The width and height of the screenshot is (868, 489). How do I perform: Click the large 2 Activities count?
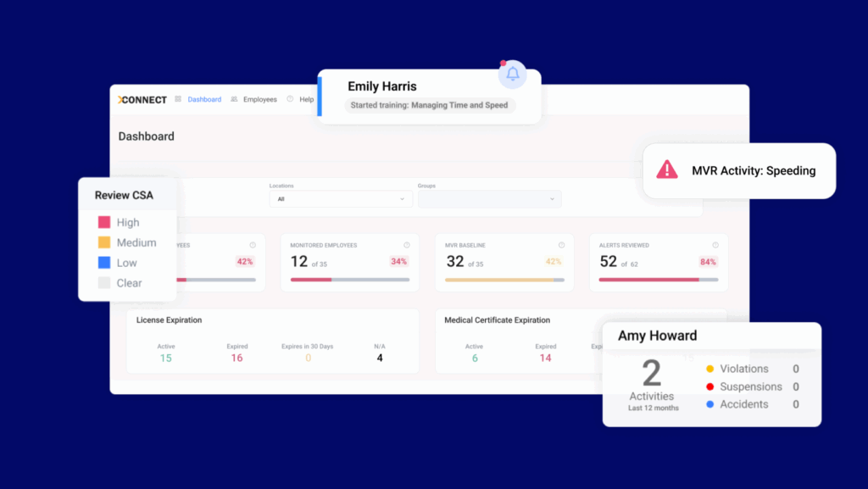(652, 374)
